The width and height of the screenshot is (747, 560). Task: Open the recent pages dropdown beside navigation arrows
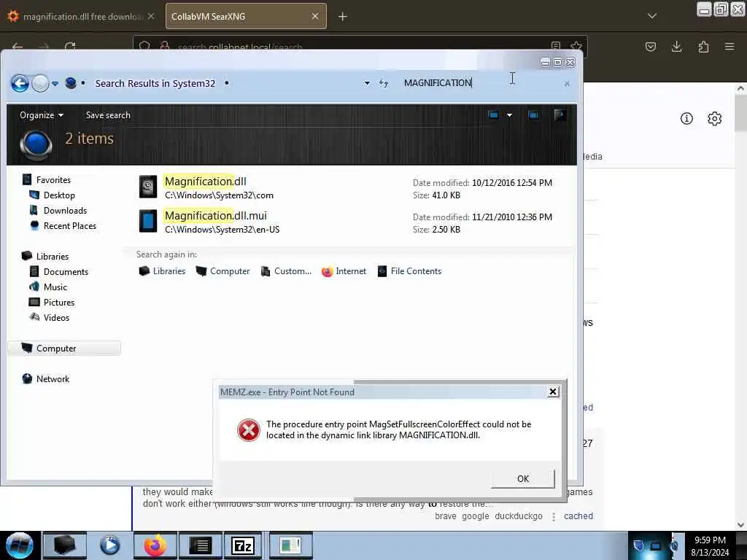(55, 84)
